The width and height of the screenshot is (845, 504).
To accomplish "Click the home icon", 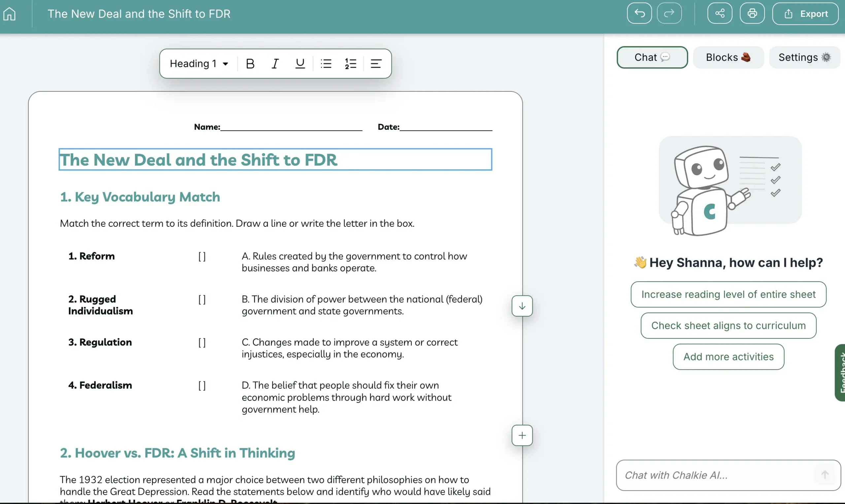I will click(x=10, y=14).
